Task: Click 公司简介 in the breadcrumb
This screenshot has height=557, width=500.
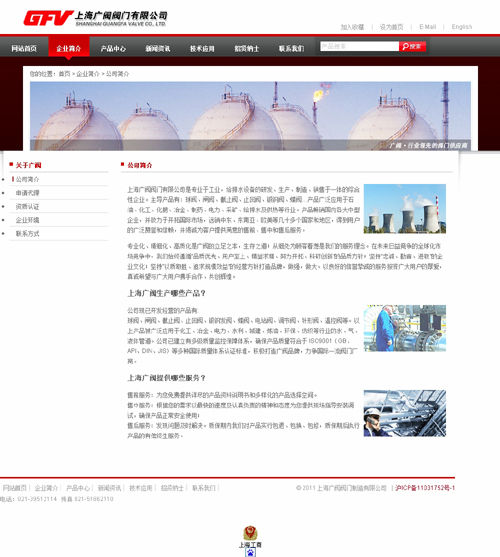Action: pos(118,74)
